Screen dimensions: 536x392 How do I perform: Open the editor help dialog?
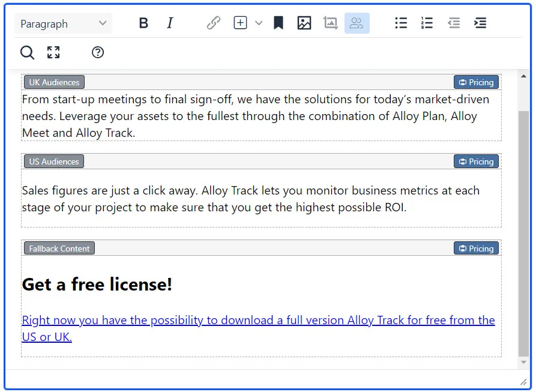[x=98, y=53]
